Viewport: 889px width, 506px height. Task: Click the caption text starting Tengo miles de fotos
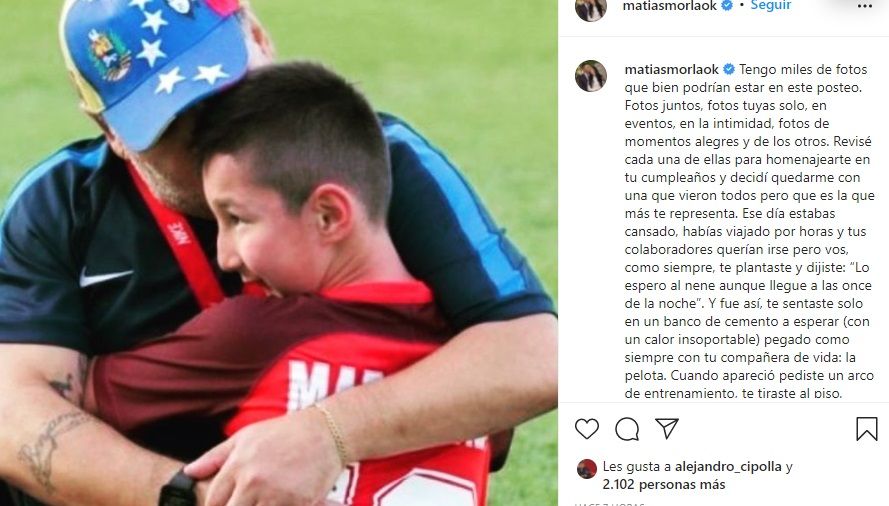click(750, 231)
